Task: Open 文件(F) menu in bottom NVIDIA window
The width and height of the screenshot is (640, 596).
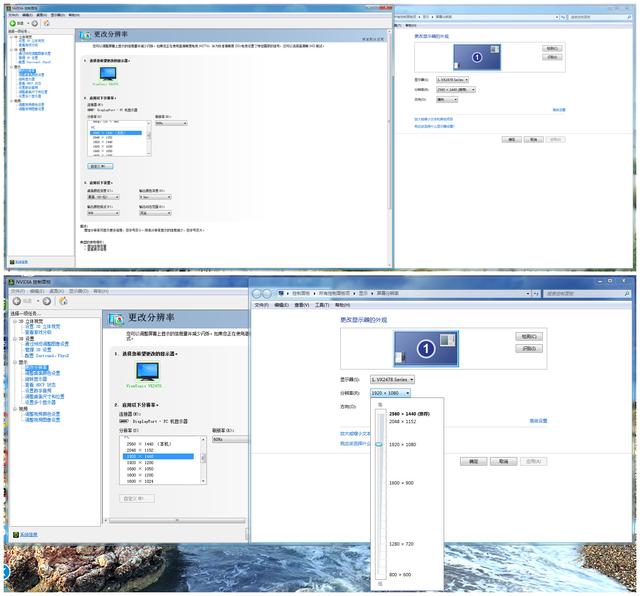Action: tap(18, 291)
